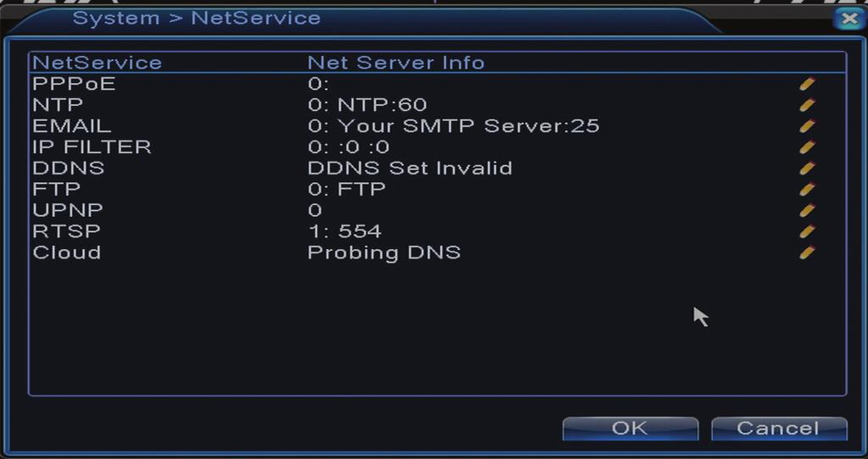The height and width of the screenshot is (459, 868).
Task: Click the IP FILTER edit pencil
Action: tap(807, 147)
